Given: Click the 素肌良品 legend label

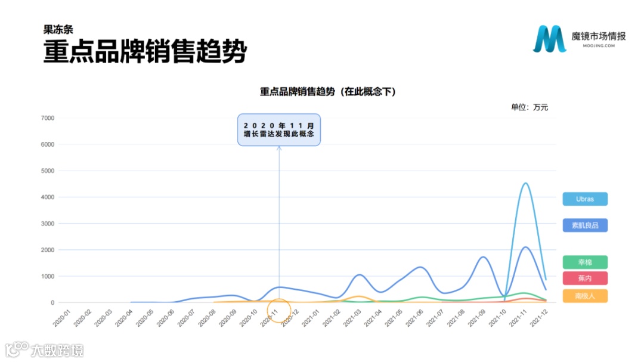Looking at the screenshot, I should pos(585,225).
